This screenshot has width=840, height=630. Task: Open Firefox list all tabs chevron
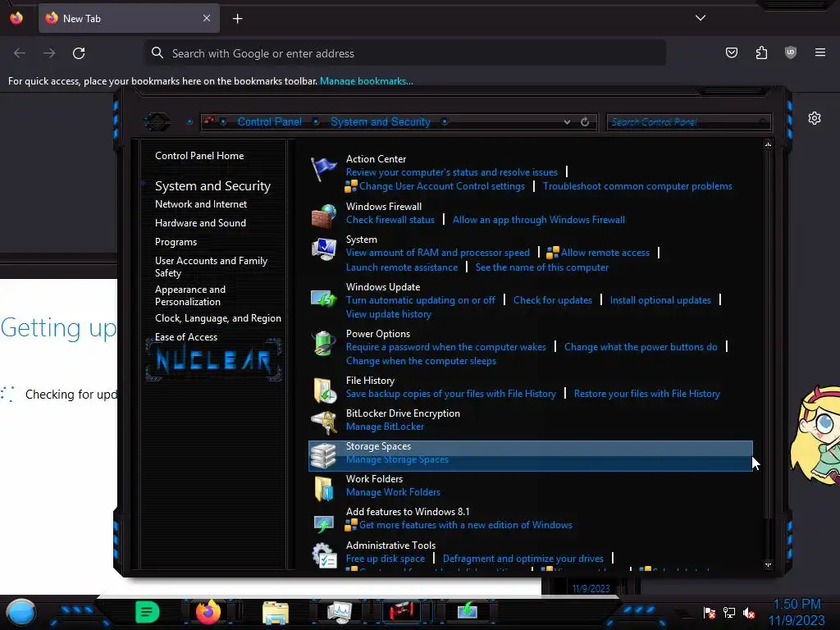pyautogui.click(x=701, y=18)
